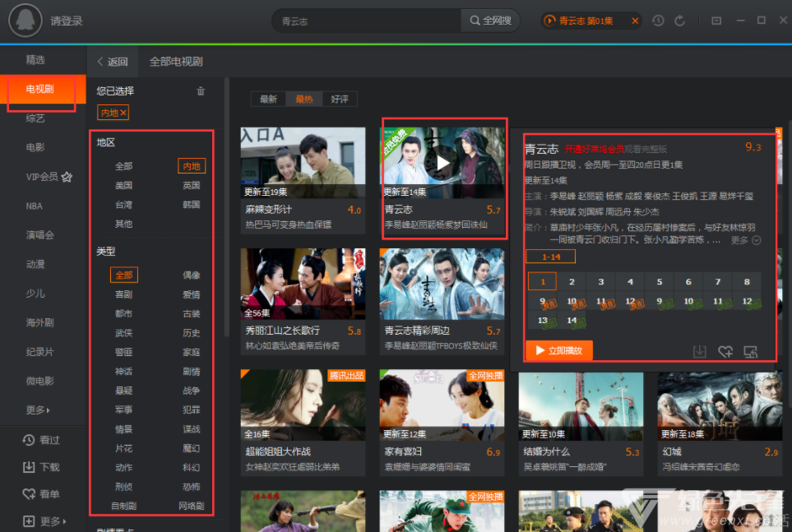This screenshot has height=532, width=792.
Task: Select 台湾 region filter
Action: pos(123,205)
